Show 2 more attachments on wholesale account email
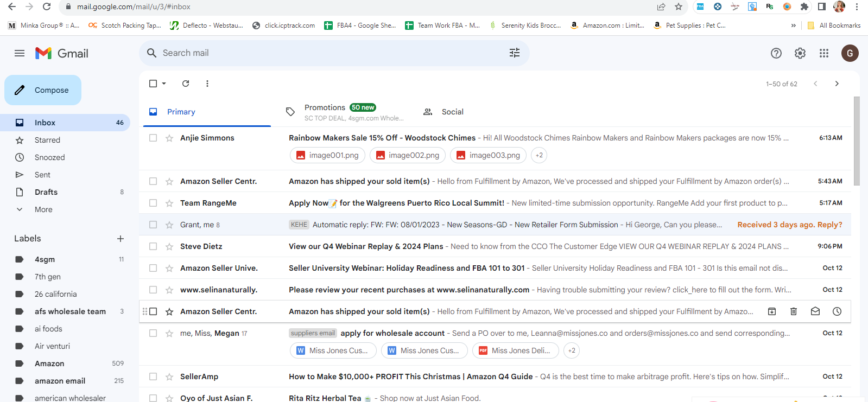 [x=572, y=350]
